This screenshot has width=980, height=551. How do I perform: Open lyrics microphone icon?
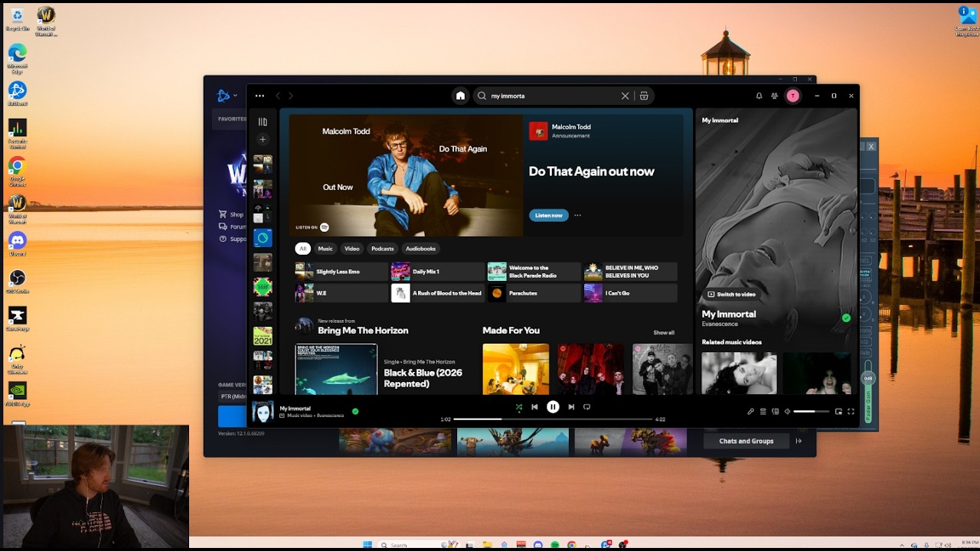click(751, 412)
